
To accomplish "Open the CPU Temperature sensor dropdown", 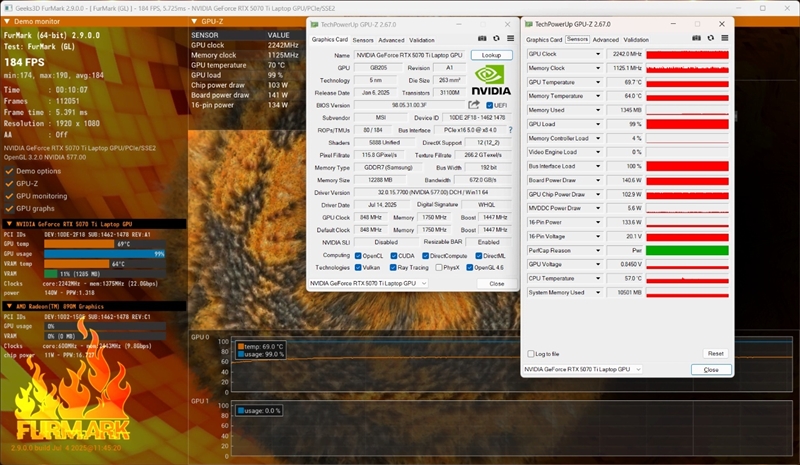I will point(598,279).
